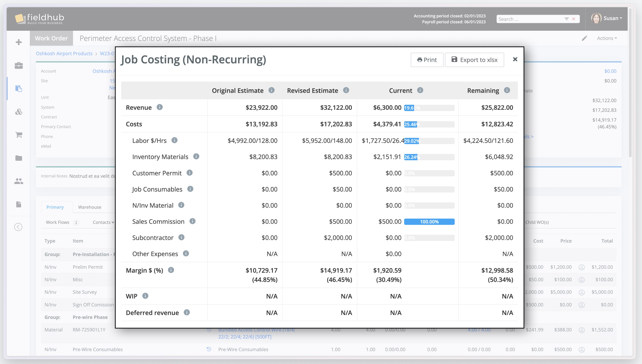642x364 pixels.
Task: Click the pencil edit icon
Action: click(584, 38)
